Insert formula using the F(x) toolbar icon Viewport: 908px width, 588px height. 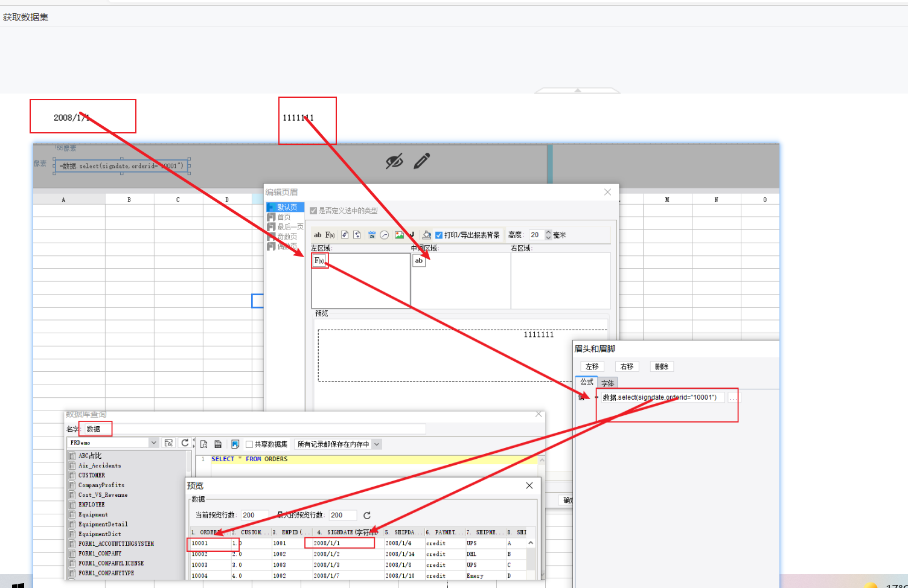tap(330, 235)
